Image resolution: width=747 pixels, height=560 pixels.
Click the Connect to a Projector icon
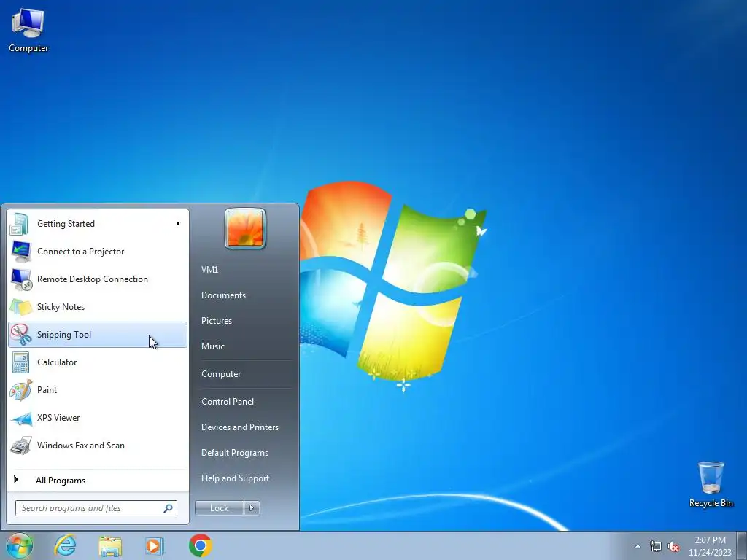20,252
